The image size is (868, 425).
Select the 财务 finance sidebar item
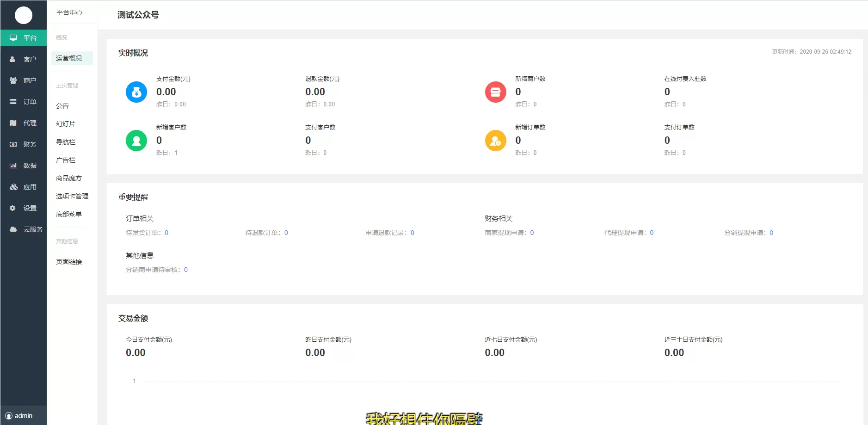click(x=24, y=144)
